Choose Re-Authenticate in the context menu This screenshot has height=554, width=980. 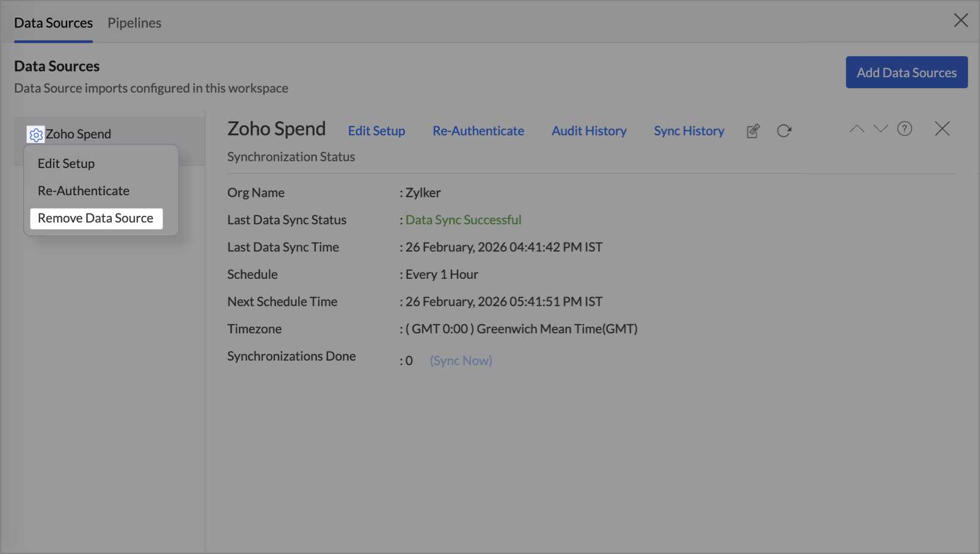click(x=84, y=191)
